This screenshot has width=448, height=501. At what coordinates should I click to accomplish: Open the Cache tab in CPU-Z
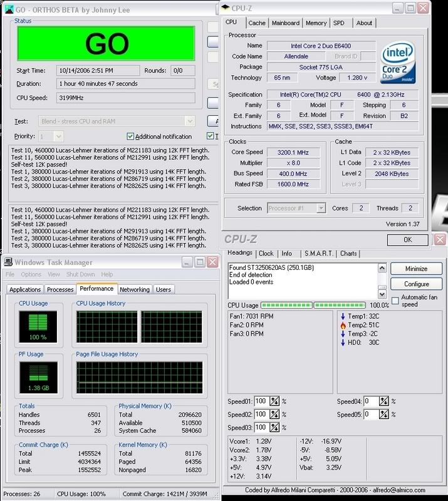(257, 23)
